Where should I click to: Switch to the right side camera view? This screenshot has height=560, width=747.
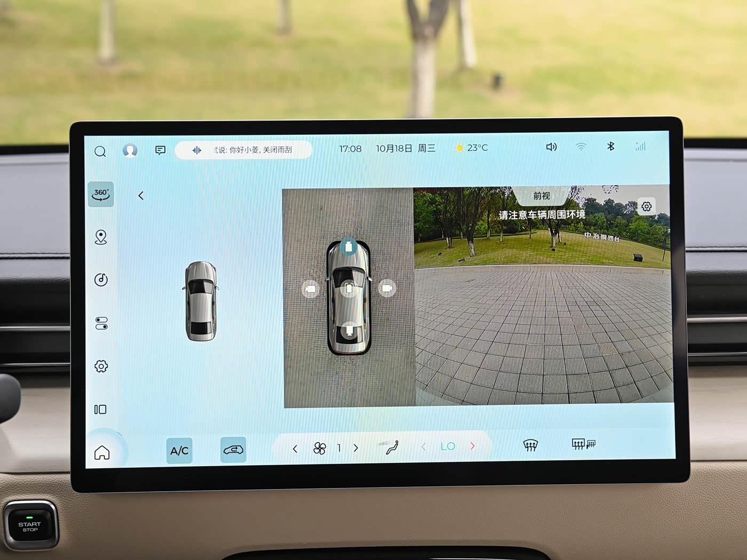point(387,289)
